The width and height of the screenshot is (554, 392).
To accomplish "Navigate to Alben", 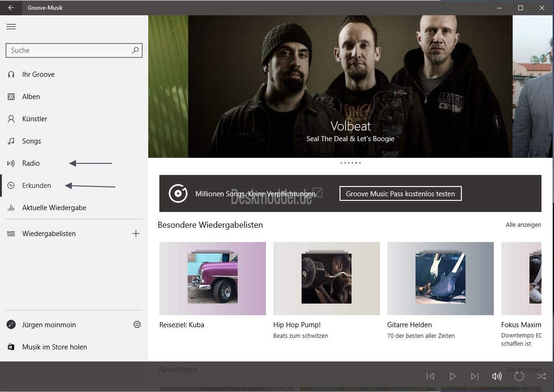I will (74, 97).
